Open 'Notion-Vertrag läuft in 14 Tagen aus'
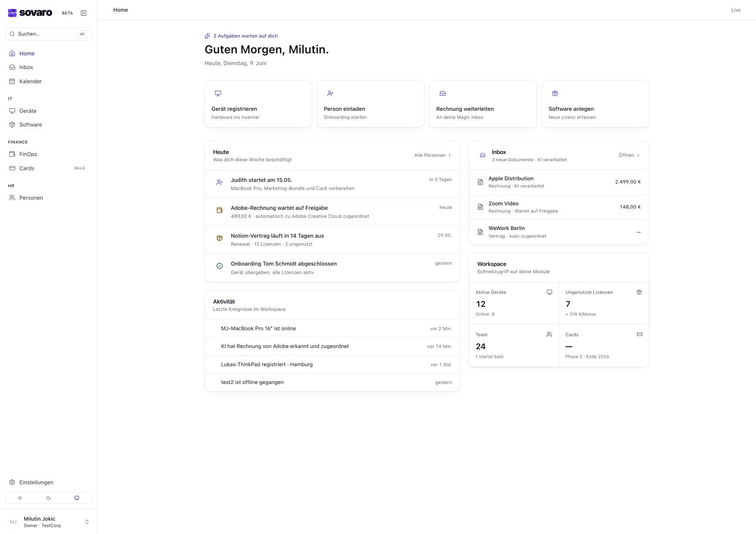Viewport: 756px width, 534px height. pos(332,240)
